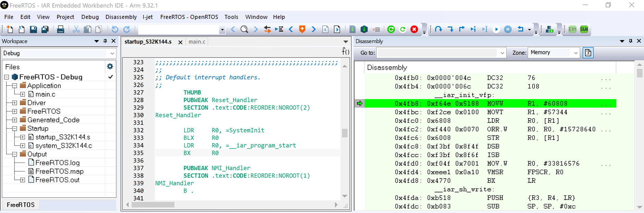Viewport: 644px width, 213px height.
Task: Click the editor vertical scrollbar thumb
Action: click(345, 133)
